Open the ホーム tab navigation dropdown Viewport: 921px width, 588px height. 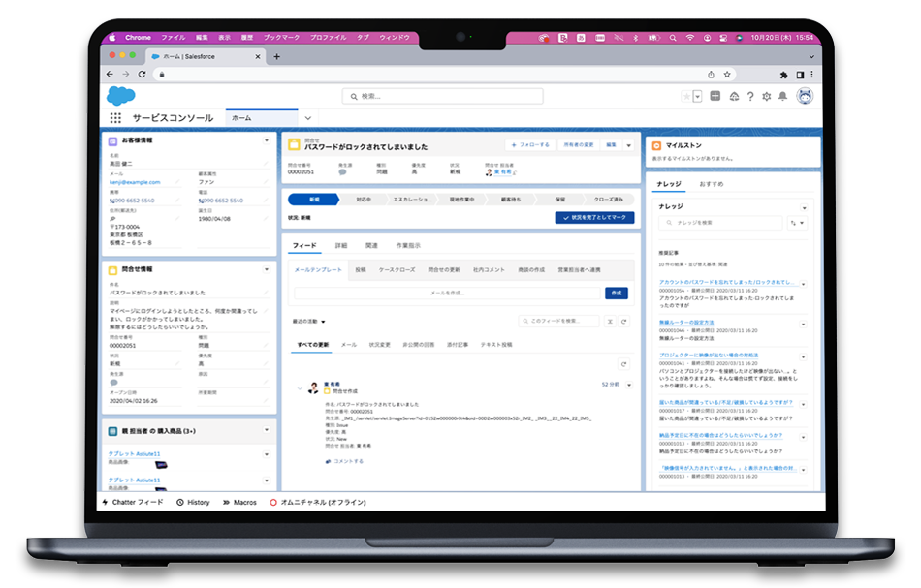pyautogui.click(x=307, y=118)
